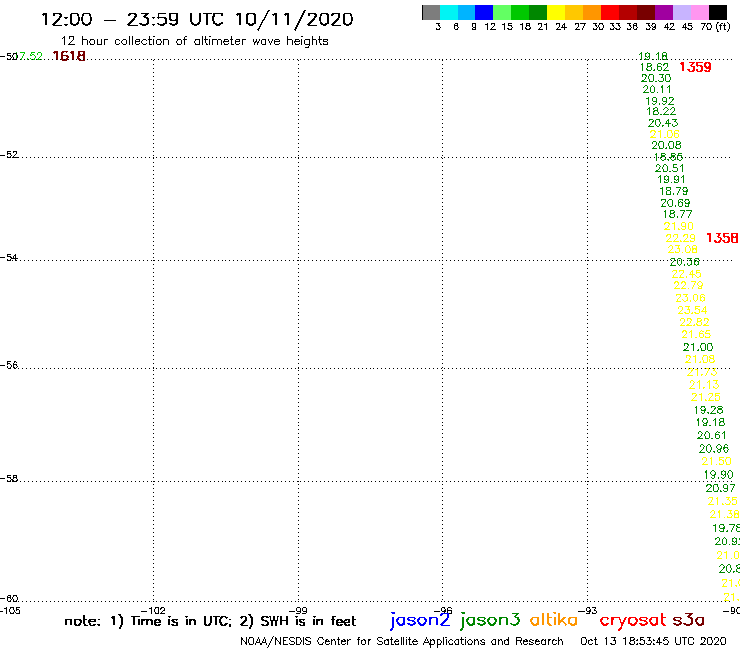This screenshot has height=650, width=740.
Task: Click the latitude axis label -52
Action: (10, 155)
